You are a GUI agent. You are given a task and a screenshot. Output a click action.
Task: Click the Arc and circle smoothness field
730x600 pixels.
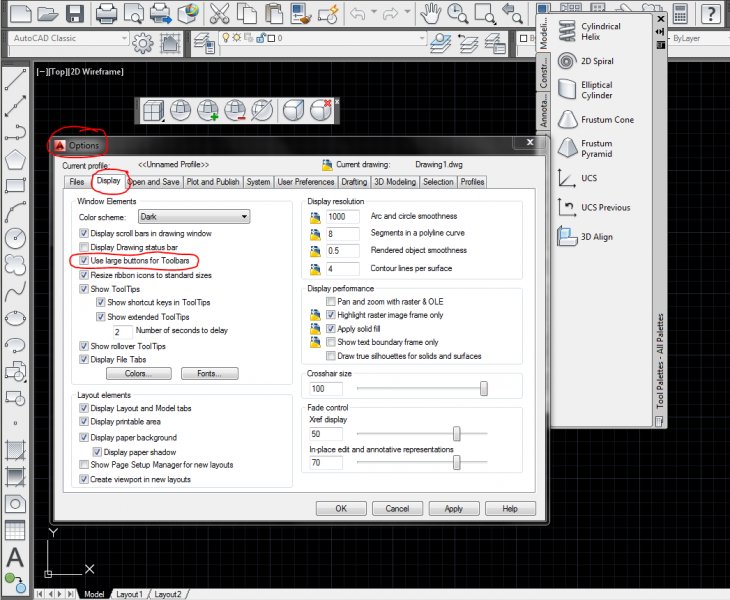click(343, 216)
